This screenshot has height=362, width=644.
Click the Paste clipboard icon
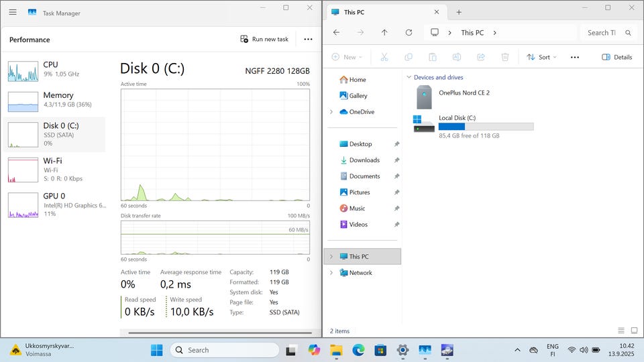(x=433, y=57)
